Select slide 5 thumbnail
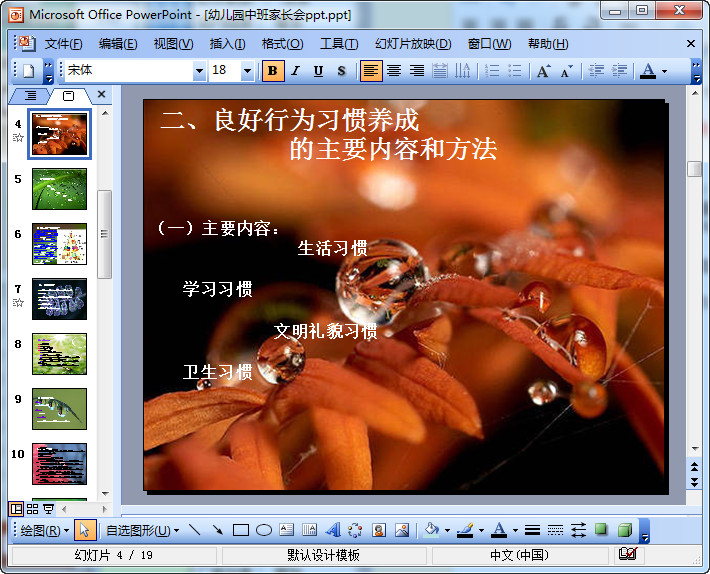This screenshot has width=710, height=574. point(59,189)
